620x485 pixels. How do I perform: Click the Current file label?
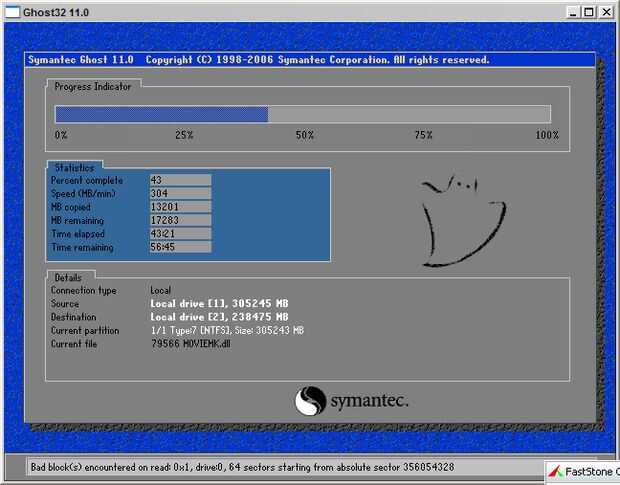pyautogui.click(x=74, y=344)
